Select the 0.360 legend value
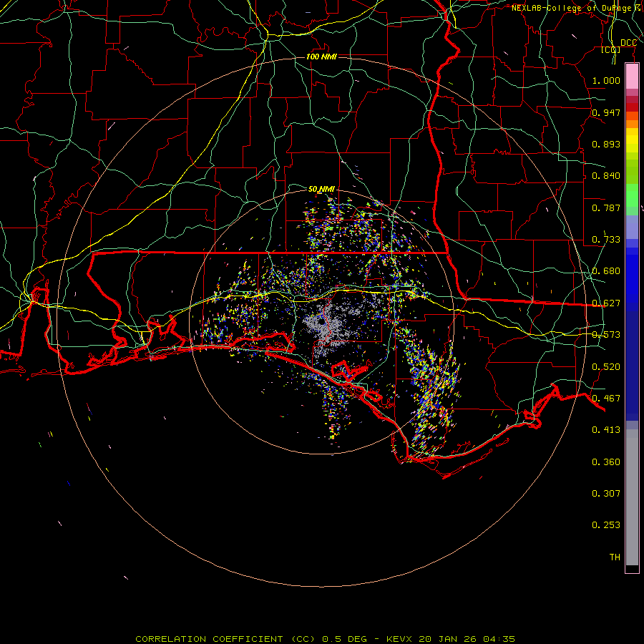Viewport: 644px width, 644px height. pyautogui.click(x=606, y=462)
